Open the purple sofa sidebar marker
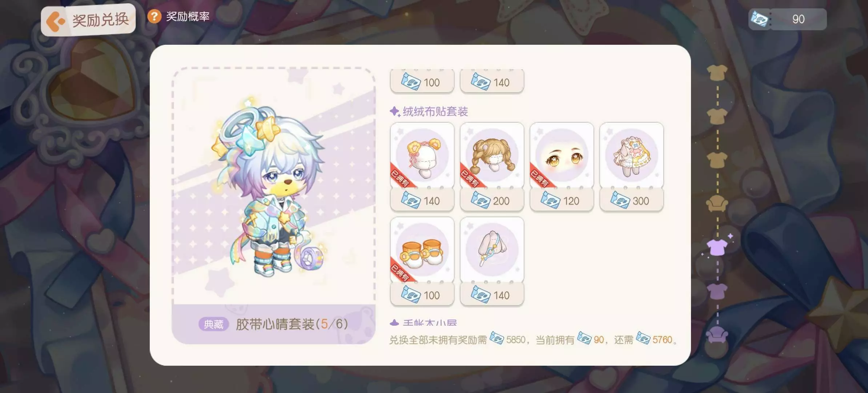 717,335
